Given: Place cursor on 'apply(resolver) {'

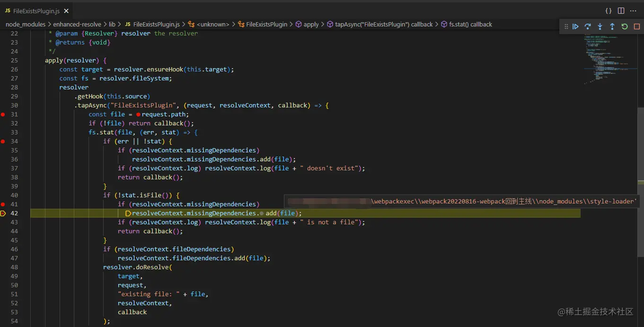Looking at the screenshot, I should click(x=76, y=61).
